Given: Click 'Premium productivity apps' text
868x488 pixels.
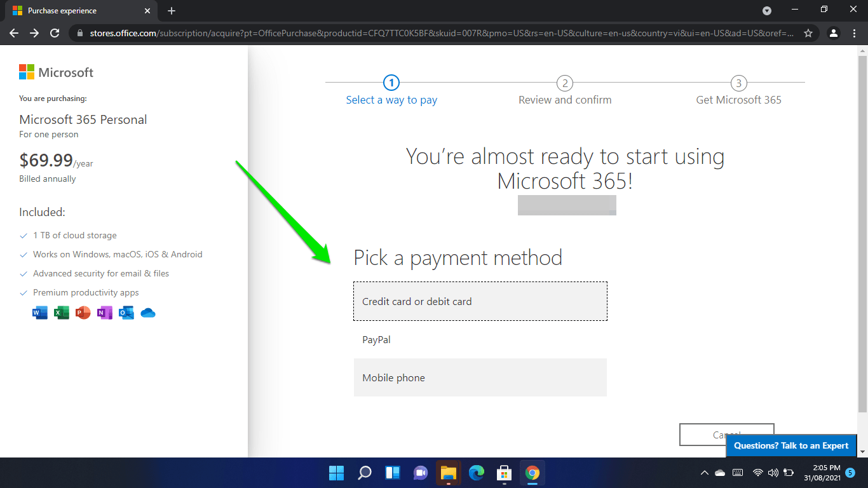Looking at the screenshot, I should [x=86, y=292].
